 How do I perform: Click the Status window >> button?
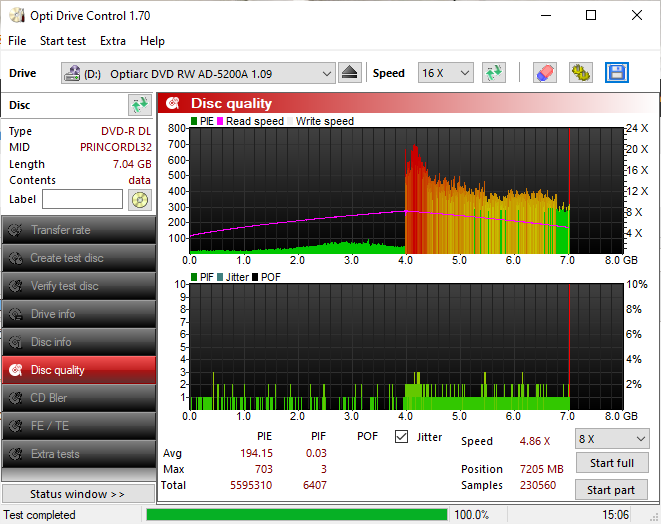pyautogui.click(x=78, y=494)
